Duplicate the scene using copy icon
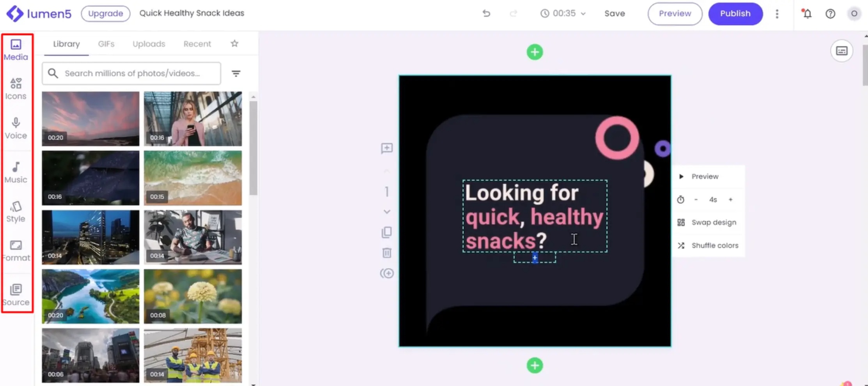868x386 pixels. pyautogui.click(x=386, y=232)
